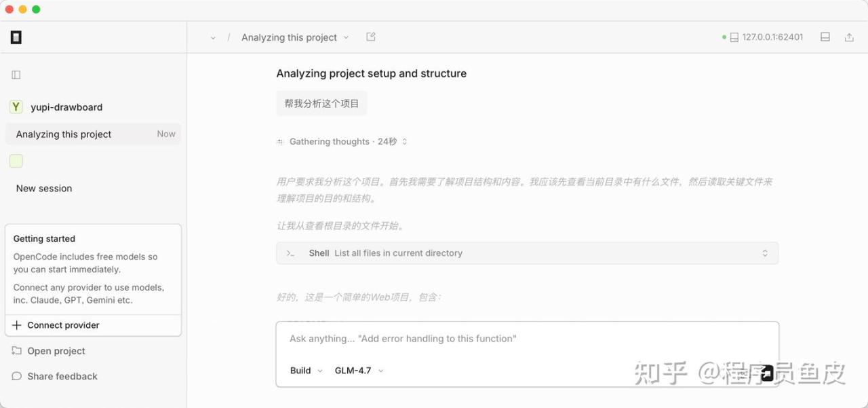The image size is (868, 408).
Task: Toggle the terminal panel layout icon
Action: [825, 37]
